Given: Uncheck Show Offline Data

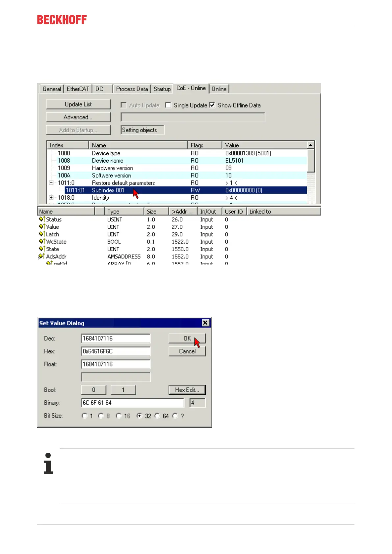Looking at the screenshot, I should click(x=212, y=105).
